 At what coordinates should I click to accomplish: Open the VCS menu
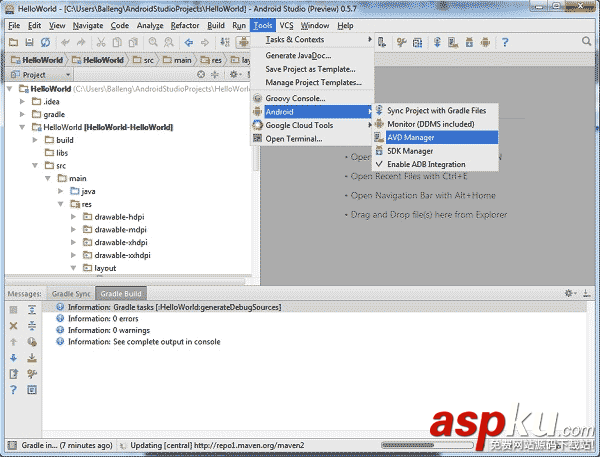pos(286,25)
